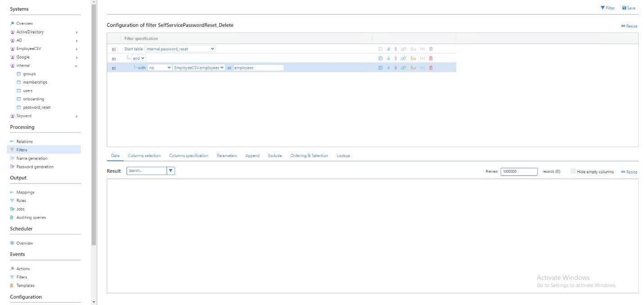Screen dimensions: 644x305
Task: Open the Ordering & Selection tab
Action: click(x=309, y=156)
